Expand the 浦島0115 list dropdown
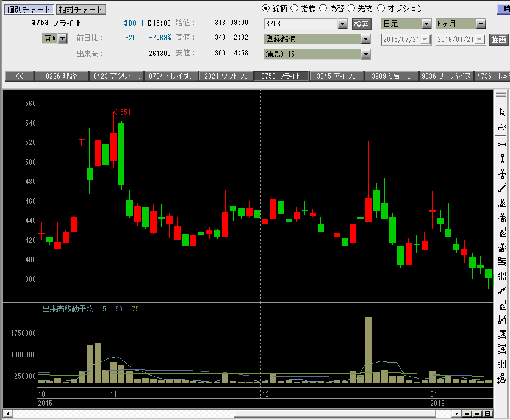 [365, 54]
